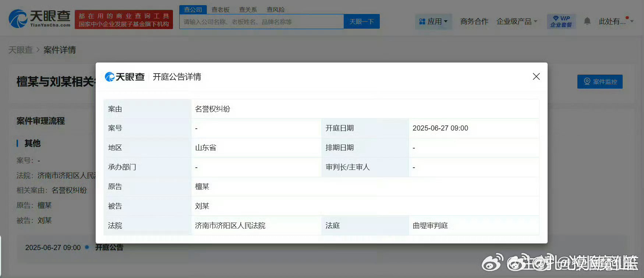Click the 曲堤审判庭 courtroom value
This screenshot has width=644, height=278.
click(x=430, y=225)
